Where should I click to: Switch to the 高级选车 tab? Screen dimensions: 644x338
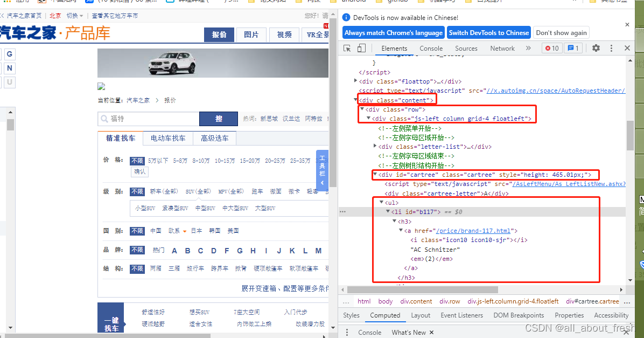click(x=214, y=138)
